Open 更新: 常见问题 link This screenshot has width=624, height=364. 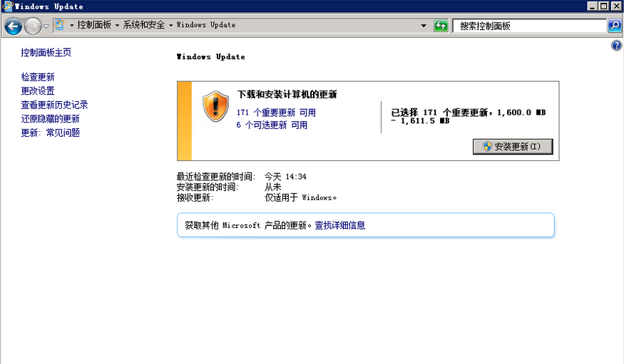pyautogui.click(x=50, y=132)
